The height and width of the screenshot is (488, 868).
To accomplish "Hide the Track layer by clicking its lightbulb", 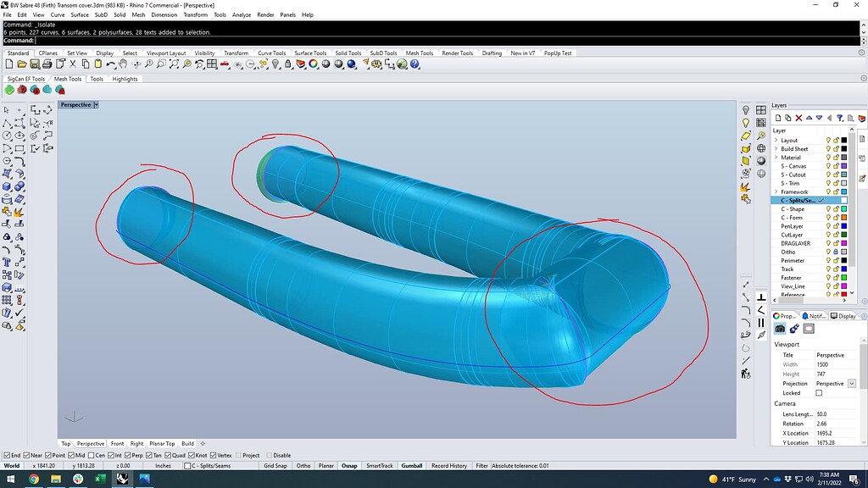I will point(828,269).
